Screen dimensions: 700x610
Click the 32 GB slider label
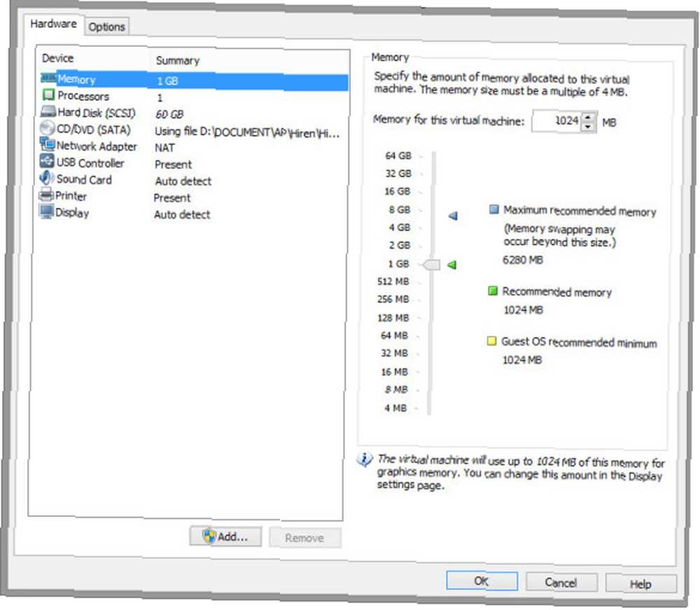tap(398, 173)
